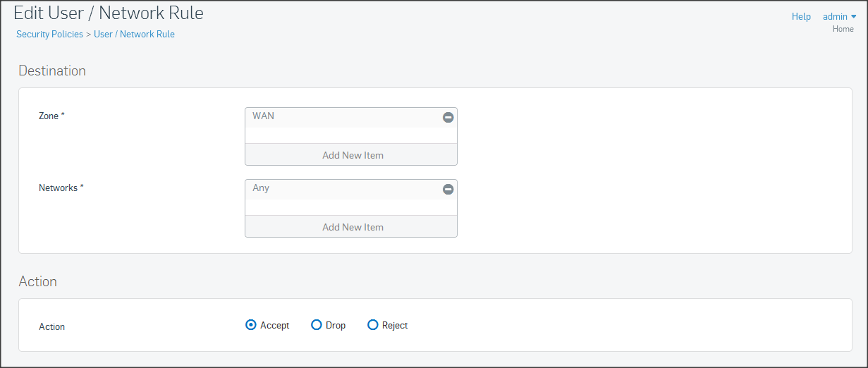Click the Action section heading
The height and width of the screenshot is (368, 868).
pyautogui.click(x=37, y=281)
